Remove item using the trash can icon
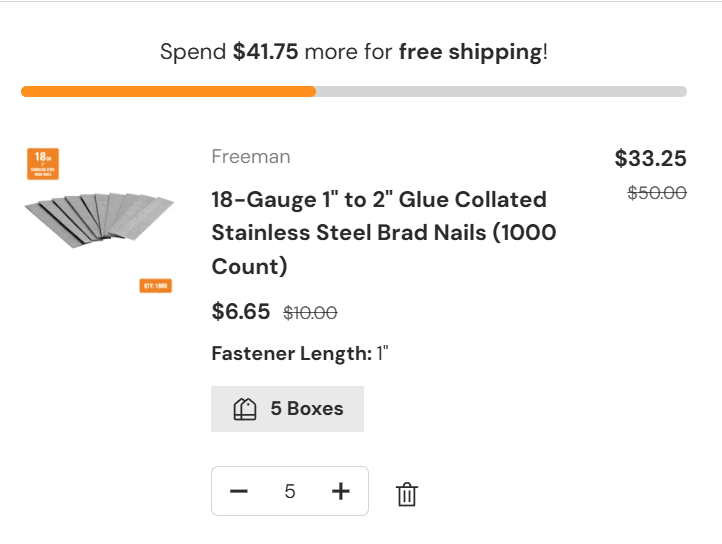This screenshot has width=722, height=544. (x=406, y=494)
